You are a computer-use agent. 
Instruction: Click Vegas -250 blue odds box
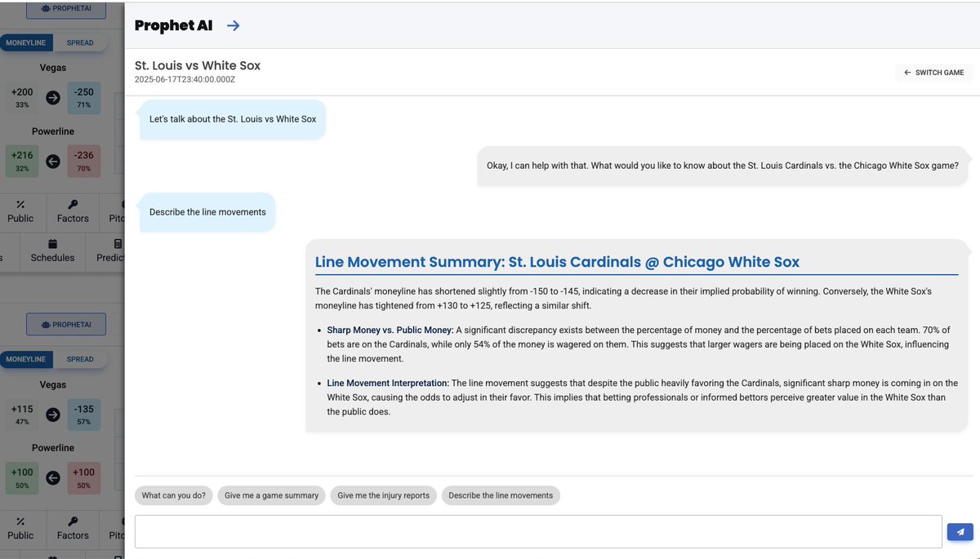pos(84,98)
